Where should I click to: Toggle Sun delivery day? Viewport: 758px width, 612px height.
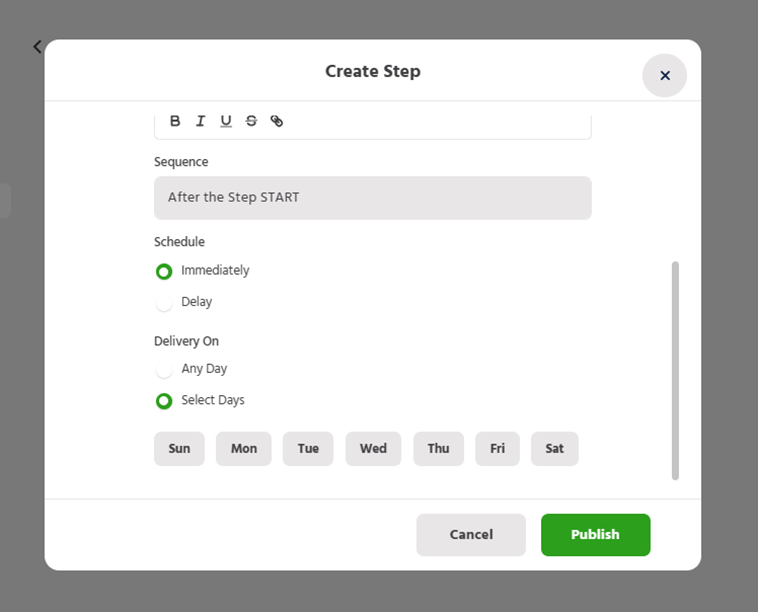click(x=179, y=449)
